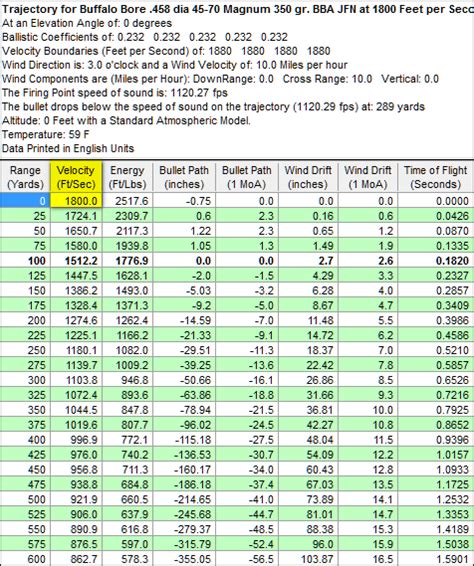Click bullet path value -63.86

[x=184, y=395]
